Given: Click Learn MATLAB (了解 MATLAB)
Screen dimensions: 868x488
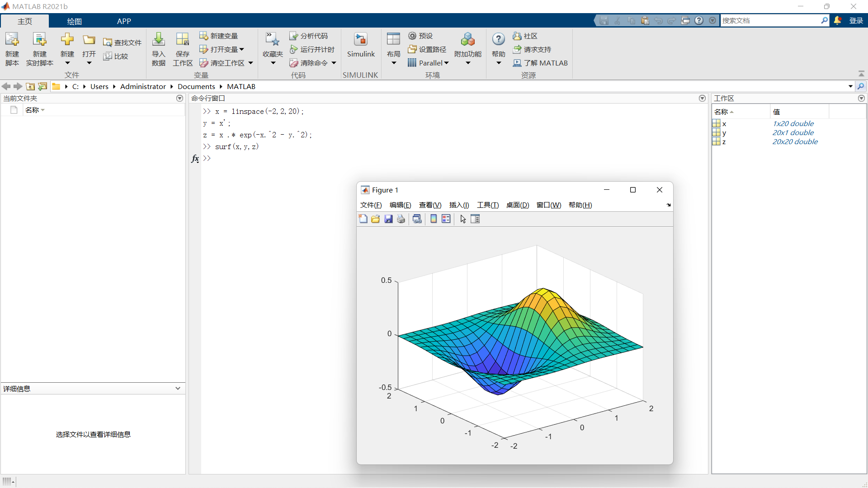Looking at the screenshot, I should coord(540,63).
